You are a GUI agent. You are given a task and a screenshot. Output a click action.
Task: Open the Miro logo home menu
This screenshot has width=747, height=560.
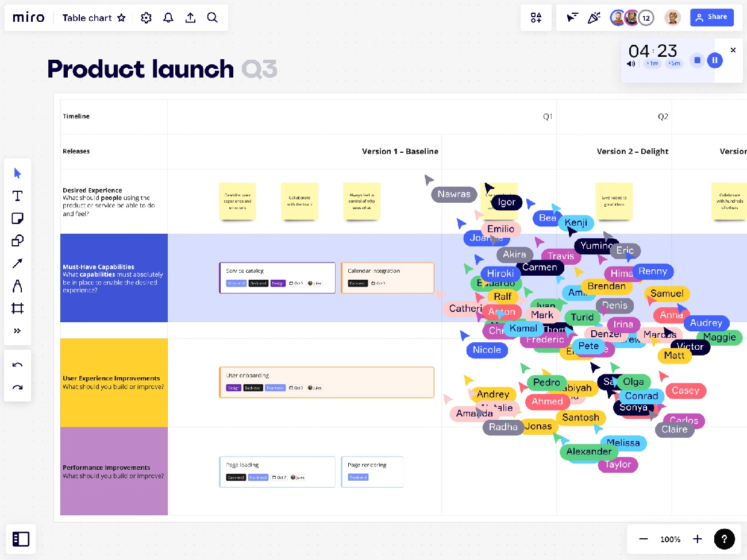point(29,18)
